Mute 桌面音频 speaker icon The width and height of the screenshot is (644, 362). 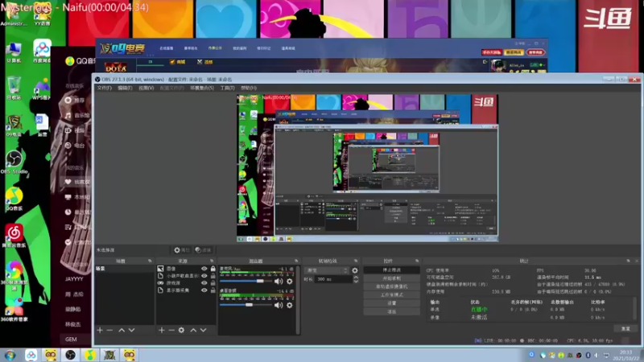pyautogui.click(x=279, y=306)
